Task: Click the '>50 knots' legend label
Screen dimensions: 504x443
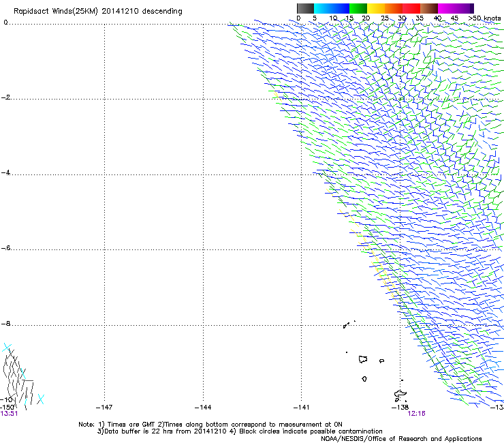Action: coord(484,18)
